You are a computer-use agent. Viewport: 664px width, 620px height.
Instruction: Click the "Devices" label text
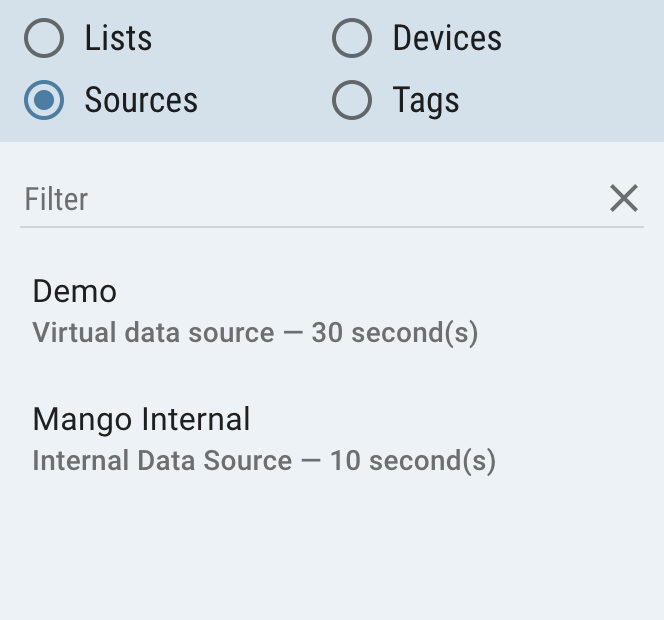click(447, 39)
